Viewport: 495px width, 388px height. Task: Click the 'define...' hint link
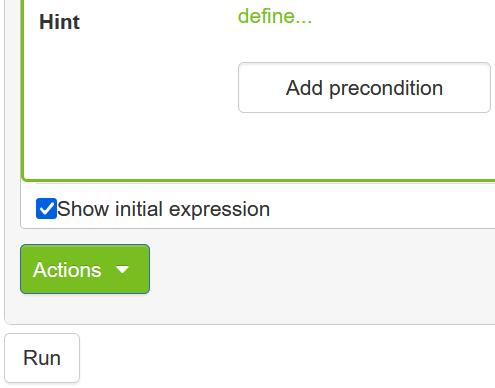point(275,16)
